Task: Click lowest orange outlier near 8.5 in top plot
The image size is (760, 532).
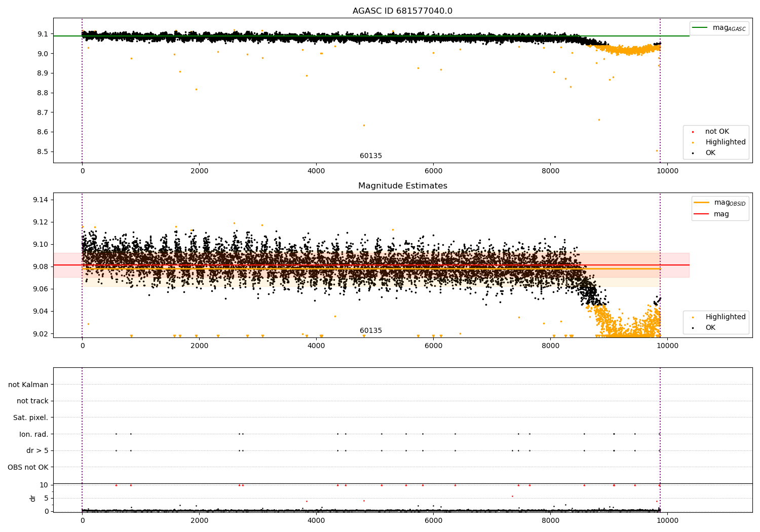Action: pos(657,150)
